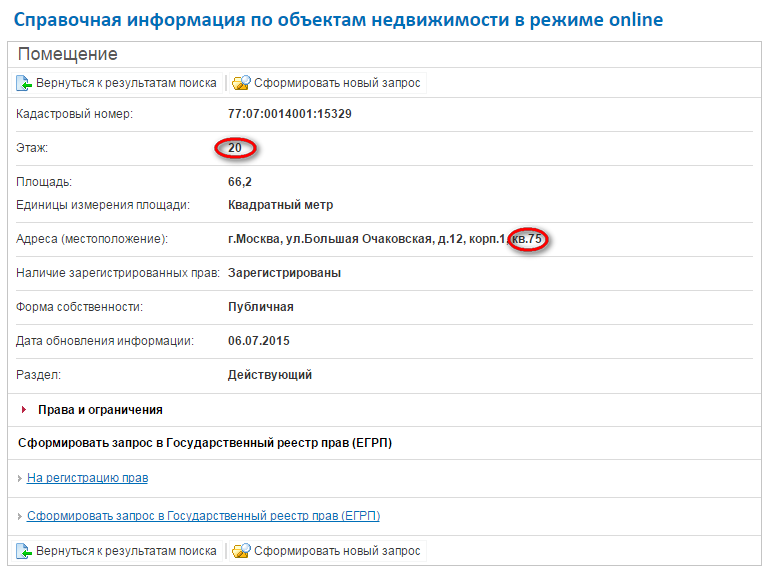The image size is (772, 574).
Task: Click the new request icon in the footer toolbar
Action: 241,551
